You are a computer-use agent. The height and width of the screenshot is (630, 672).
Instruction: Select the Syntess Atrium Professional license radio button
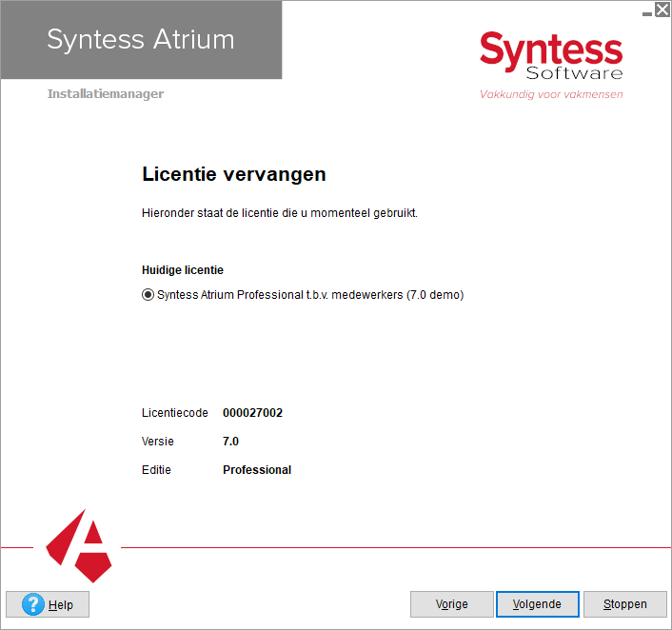tap(148, 295)
